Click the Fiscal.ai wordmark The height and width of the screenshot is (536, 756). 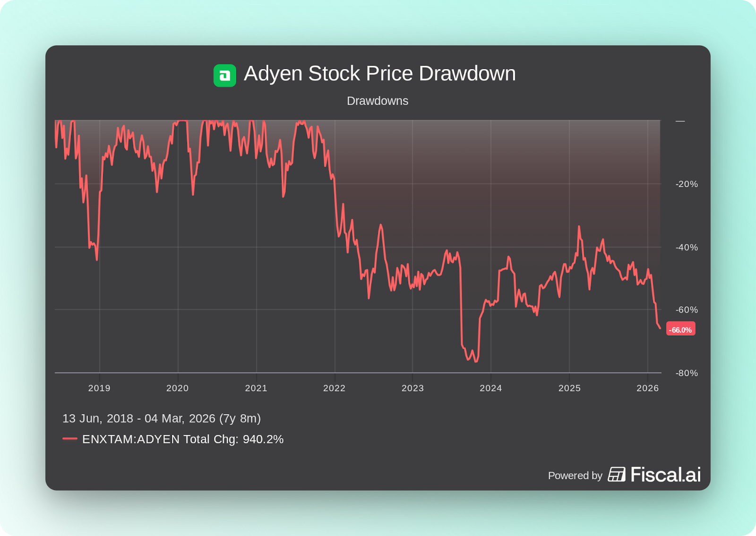[665, 475]
